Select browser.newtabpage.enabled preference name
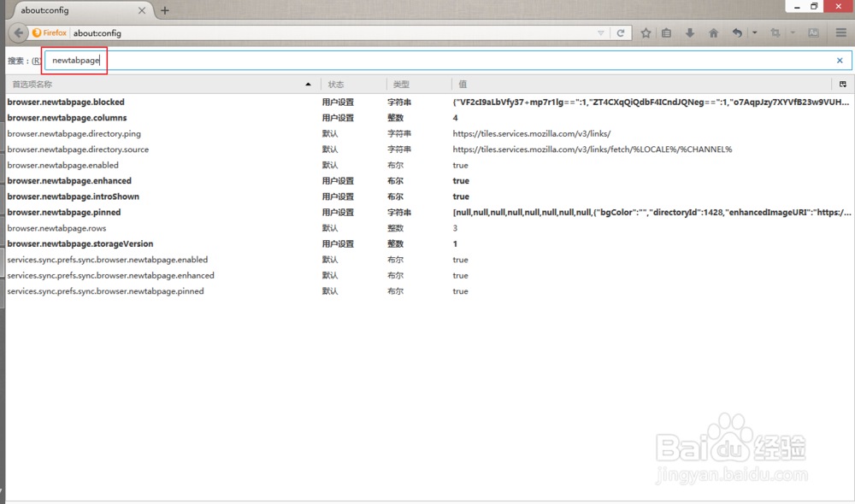 coord(62,165)
